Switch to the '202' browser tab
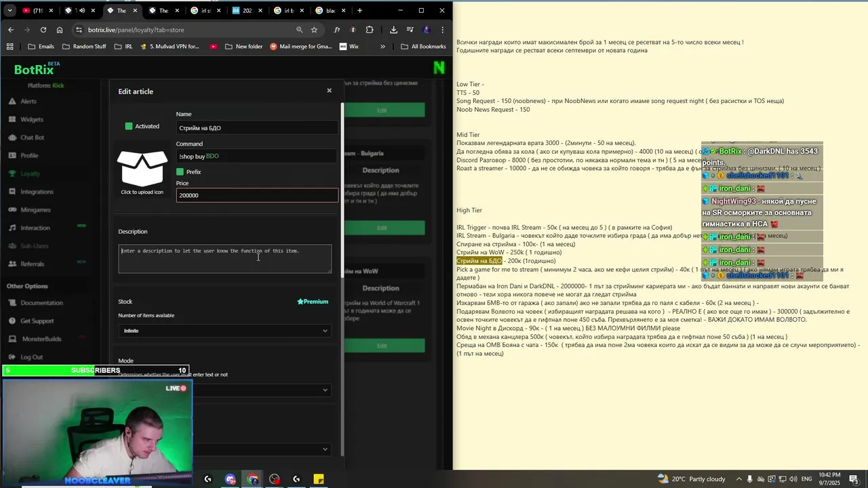868x488 pixels. click(x=245, y=10)
